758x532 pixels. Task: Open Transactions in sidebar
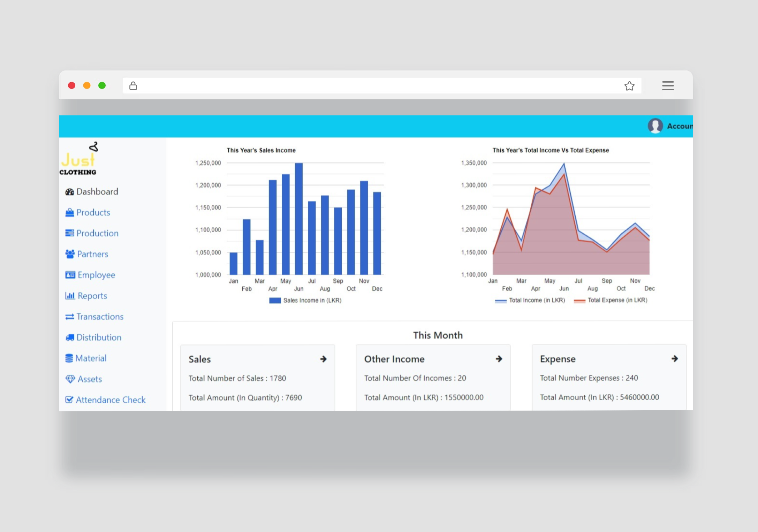[100, 317]
